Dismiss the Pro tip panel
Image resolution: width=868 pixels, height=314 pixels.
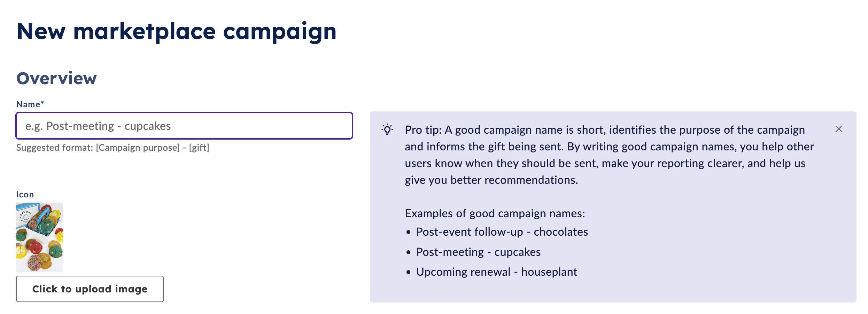[839, 129]
